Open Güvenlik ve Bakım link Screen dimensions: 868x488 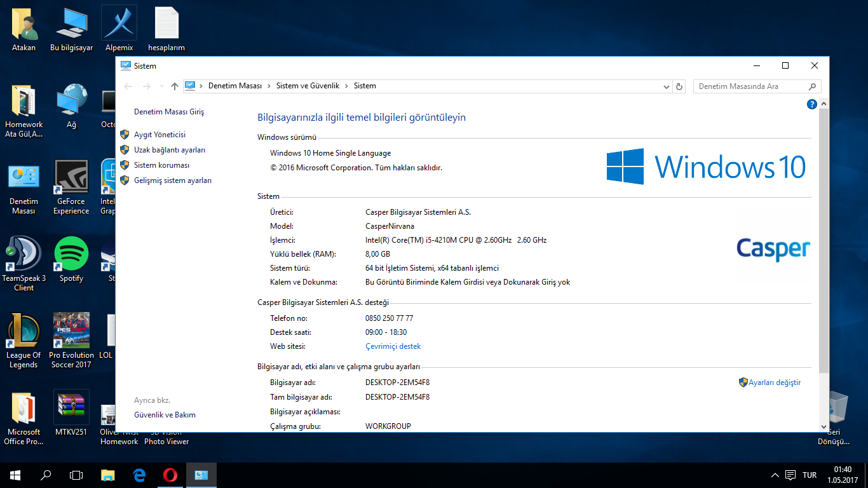[165, 415]
